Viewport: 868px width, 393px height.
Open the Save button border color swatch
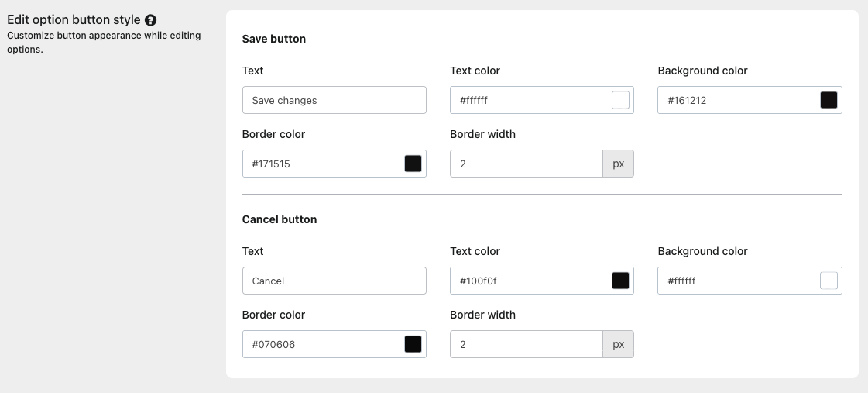coord(413,164)
